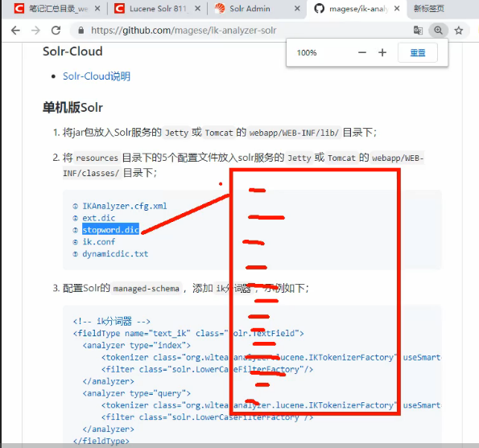
Task: Reload the GitHub page
Action: [x=56, y=31]
